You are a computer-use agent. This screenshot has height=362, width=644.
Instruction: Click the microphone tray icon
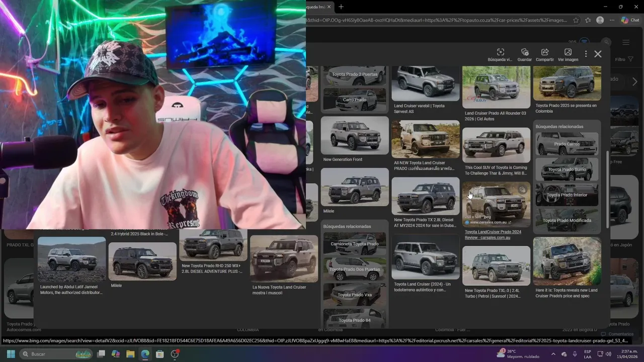pos(575,354)
